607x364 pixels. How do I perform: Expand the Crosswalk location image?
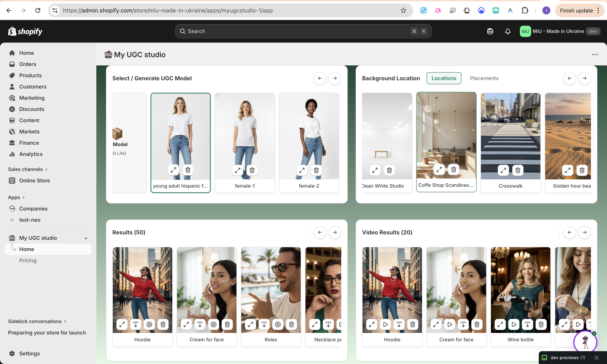pos(503,170)
